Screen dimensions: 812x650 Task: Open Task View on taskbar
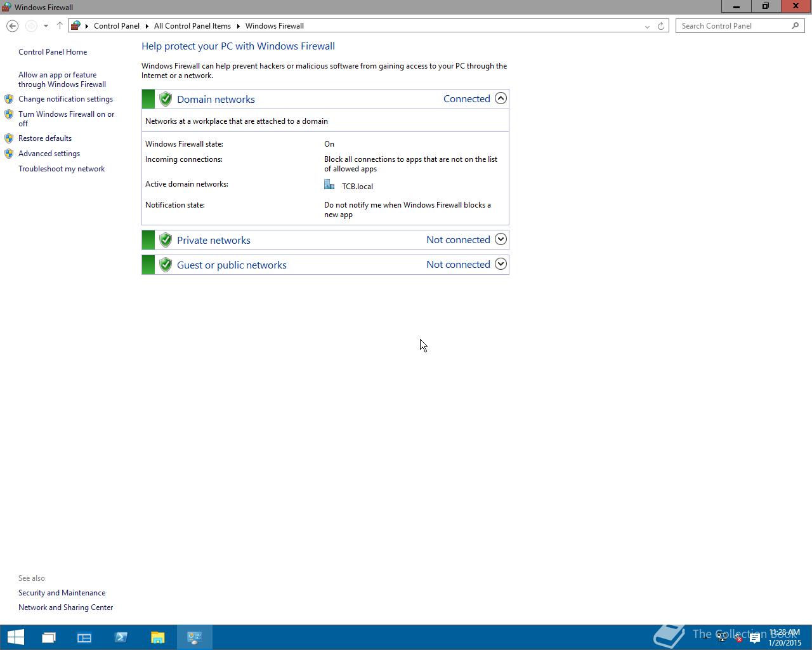49,637
